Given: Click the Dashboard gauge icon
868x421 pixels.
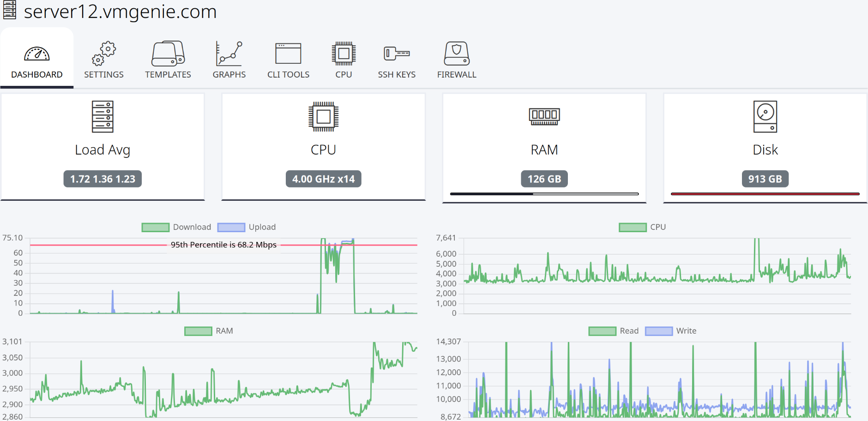Looking at the screenshot, I should point(37,54).
